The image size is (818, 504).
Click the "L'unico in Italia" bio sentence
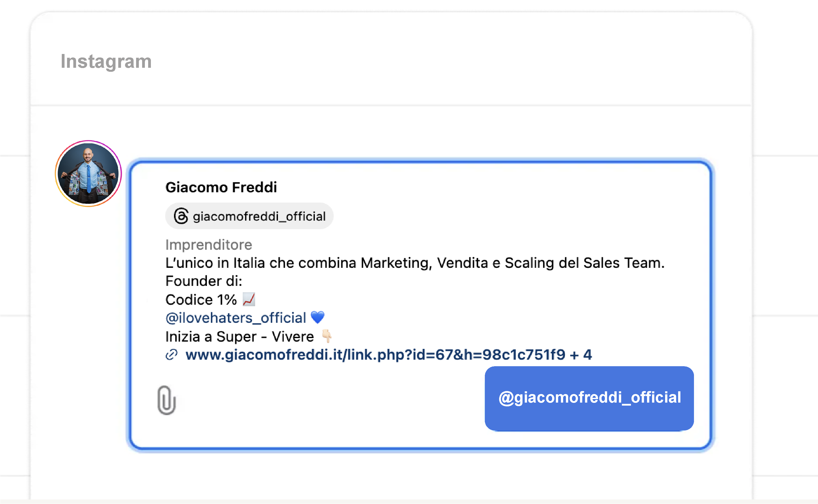(x=415, y=263)
